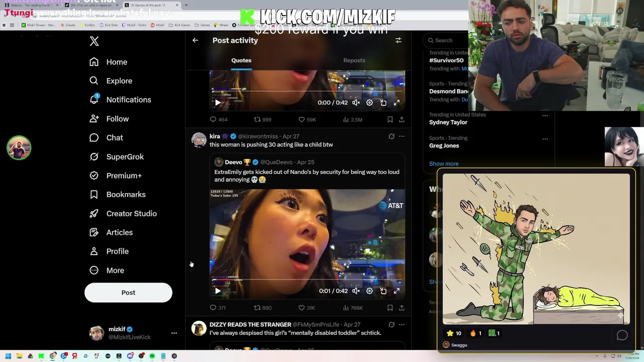The height and width of the screenshot is (362, 644).
Task: Click the Creator Studio rocket icon
Action: pyautogui.click(x=94, y=214)
